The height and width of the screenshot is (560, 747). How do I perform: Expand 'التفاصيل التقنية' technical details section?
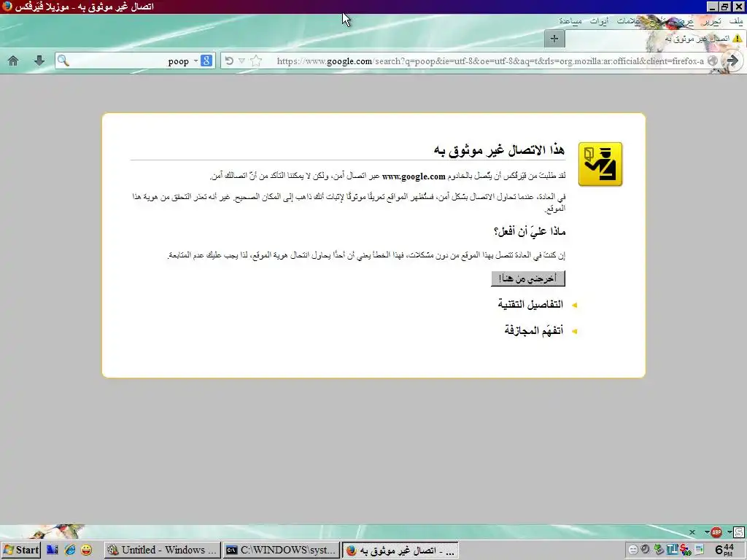click(x=530, y=304)
